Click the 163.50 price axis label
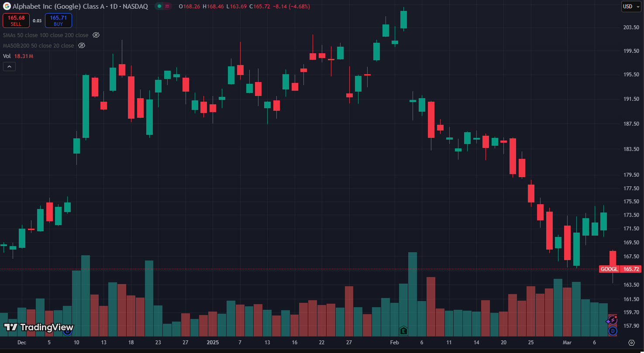Screen dimensions: 644x353 631,285
